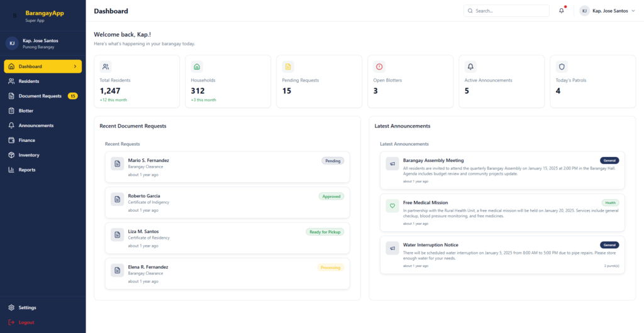Go to Document Requests in sidebar
Screen dimensions: 644x333
click(x=40, y=96)
